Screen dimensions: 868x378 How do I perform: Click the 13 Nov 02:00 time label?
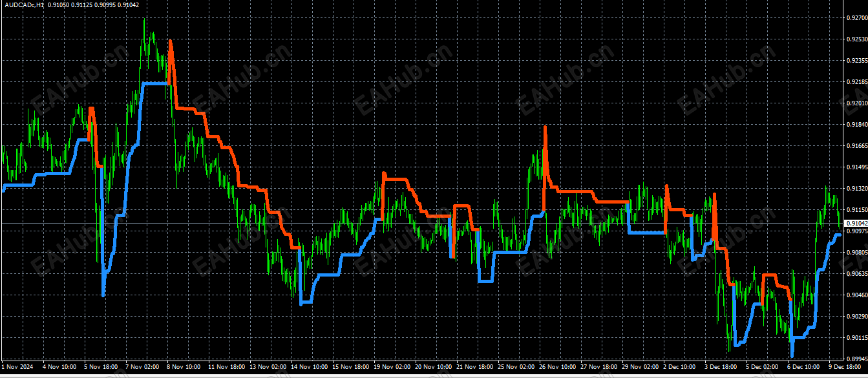[x=268, y=366]
